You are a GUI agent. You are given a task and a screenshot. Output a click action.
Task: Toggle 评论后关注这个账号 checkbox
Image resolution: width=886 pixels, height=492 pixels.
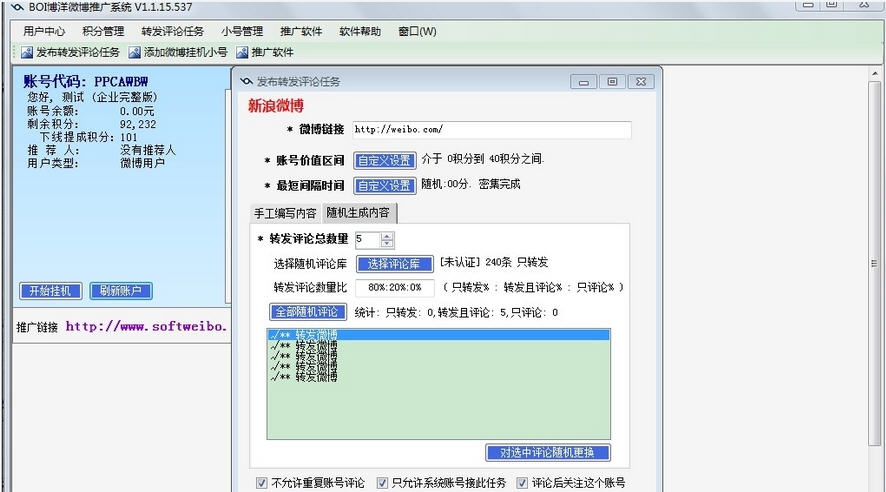pos(522,483)
